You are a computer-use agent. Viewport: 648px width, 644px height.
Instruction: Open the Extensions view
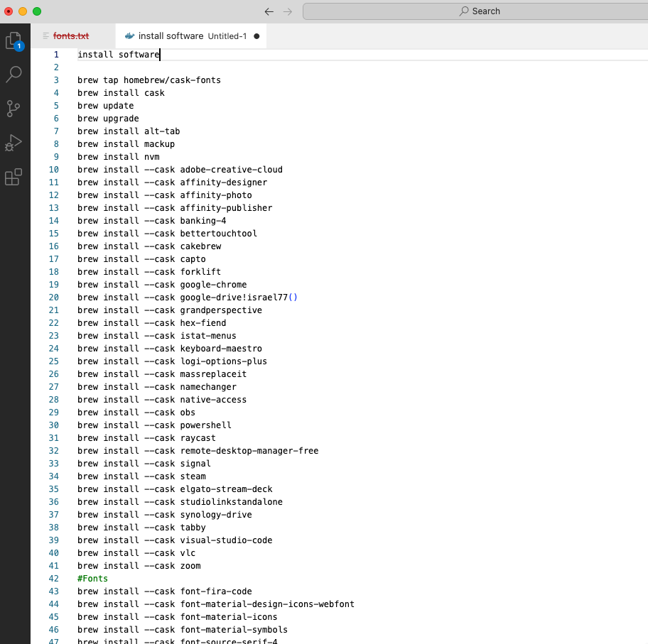[x=15, y=177]
